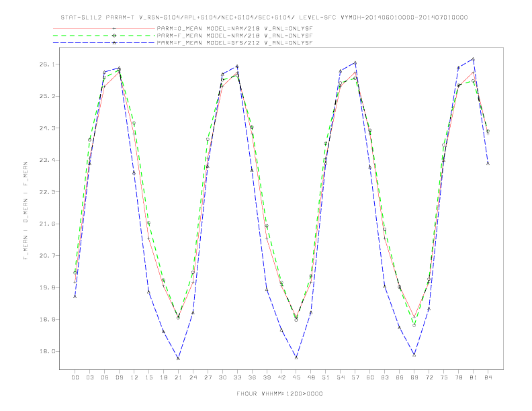Click blue triangle data point at hour 69 minimum
Image resolution: width=532 pixels, height=411 pixels.
(x=414, y=355)
